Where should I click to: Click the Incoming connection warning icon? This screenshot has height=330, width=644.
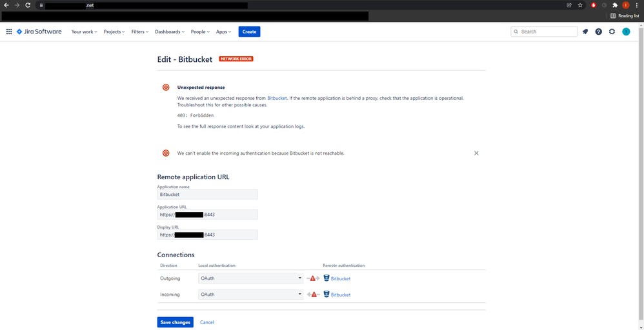click(x=313, y=295)
